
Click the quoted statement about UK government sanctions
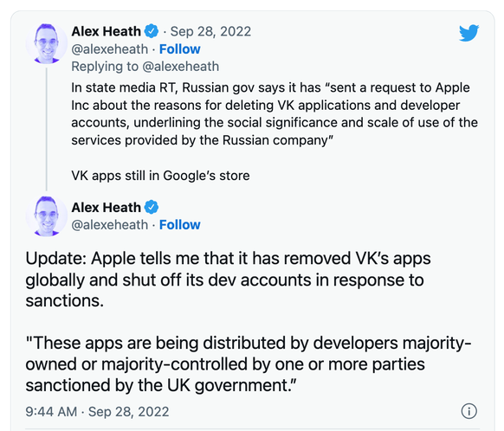(x=249, y=363)
